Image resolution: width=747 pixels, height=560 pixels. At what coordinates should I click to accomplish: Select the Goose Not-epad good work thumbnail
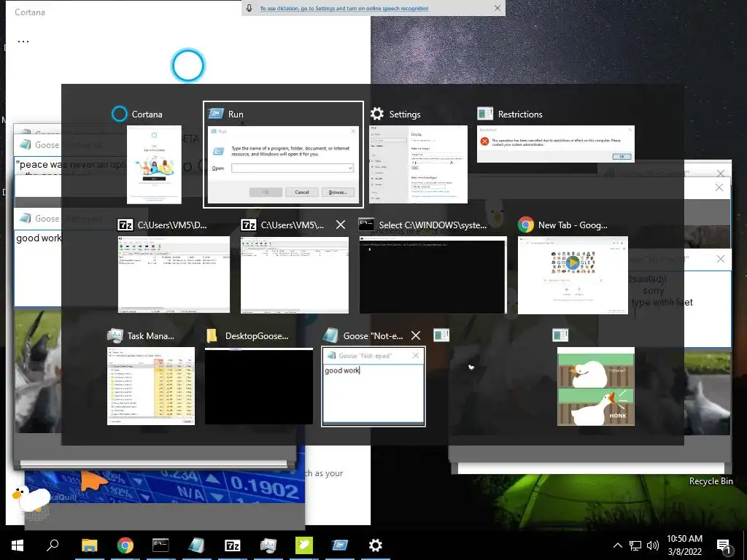coord(373,386)
